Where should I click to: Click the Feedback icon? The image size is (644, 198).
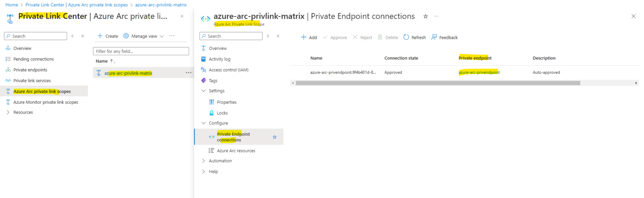(434, 37)
